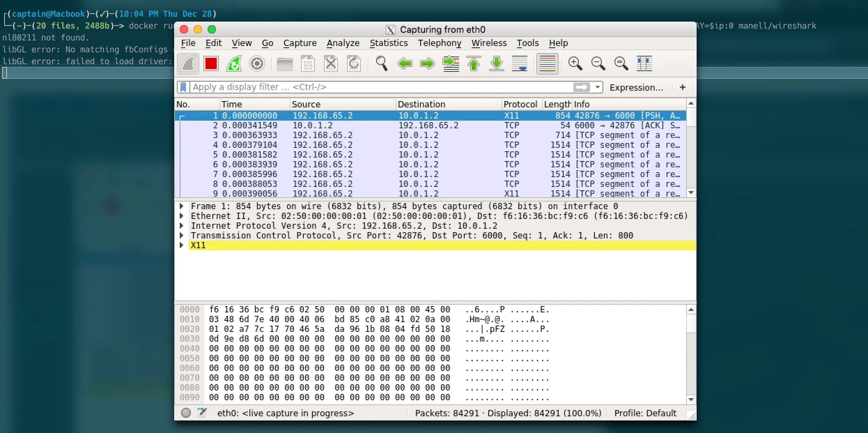This screenshot has width=868, height=433.
Task: Click the packet list scroll down arrow
Action: (x=691, y=193)
